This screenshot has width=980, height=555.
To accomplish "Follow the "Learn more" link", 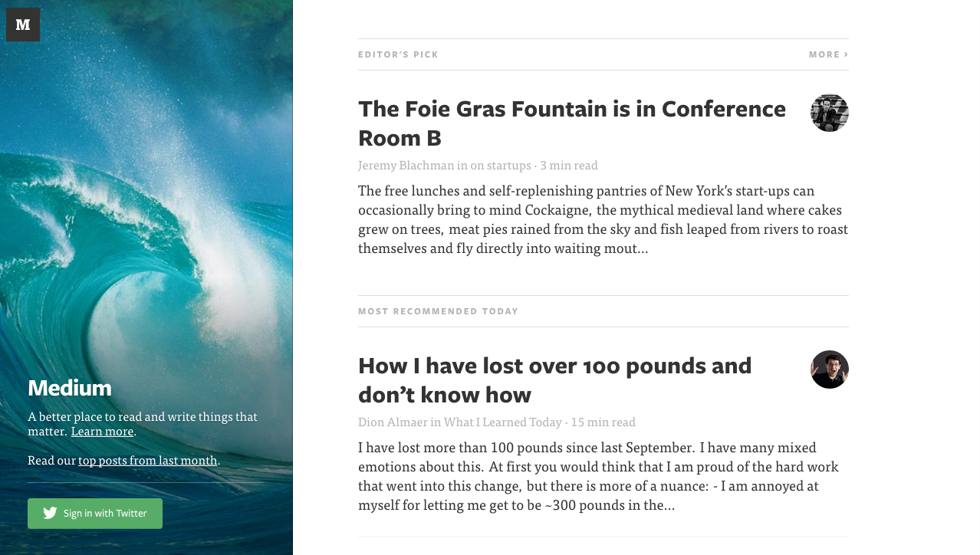I will [x=102, y=431].
